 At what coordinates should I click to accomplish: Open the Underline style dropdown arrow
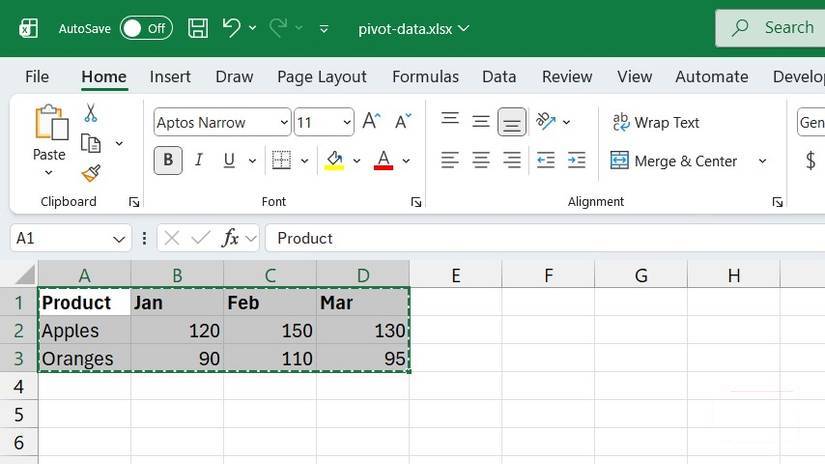tap(253, 160)
